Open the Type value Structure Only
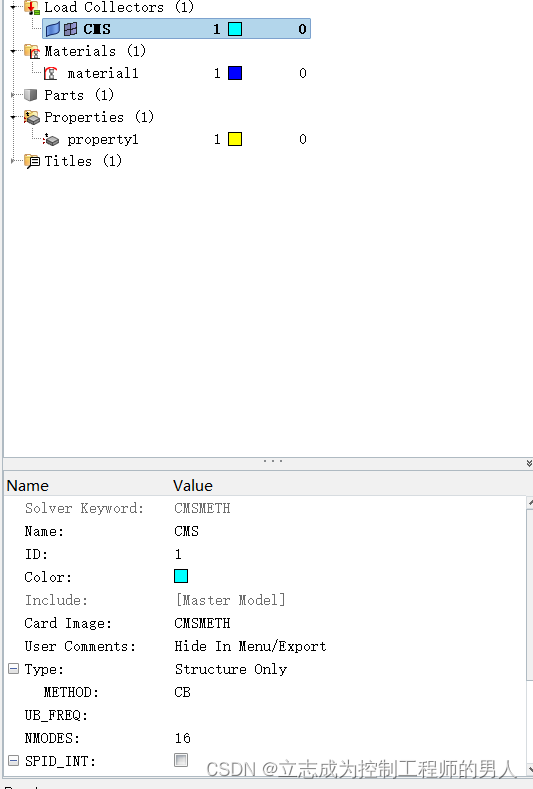The image size is (533, 789). click(x=231, y=669)
